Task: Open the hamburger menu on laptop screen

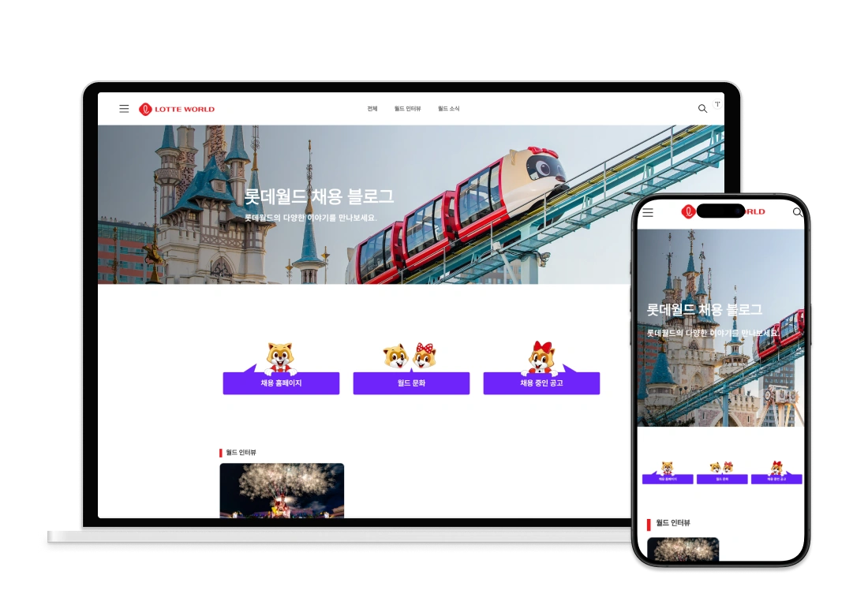Action: pos(124,109)
